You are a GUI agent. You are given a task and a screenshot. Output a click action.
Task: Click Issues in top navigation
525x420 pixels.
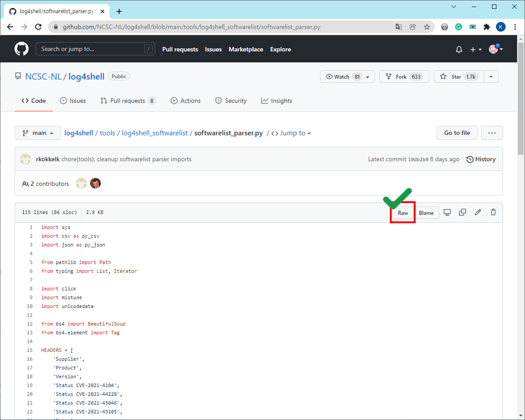[213, 49]
